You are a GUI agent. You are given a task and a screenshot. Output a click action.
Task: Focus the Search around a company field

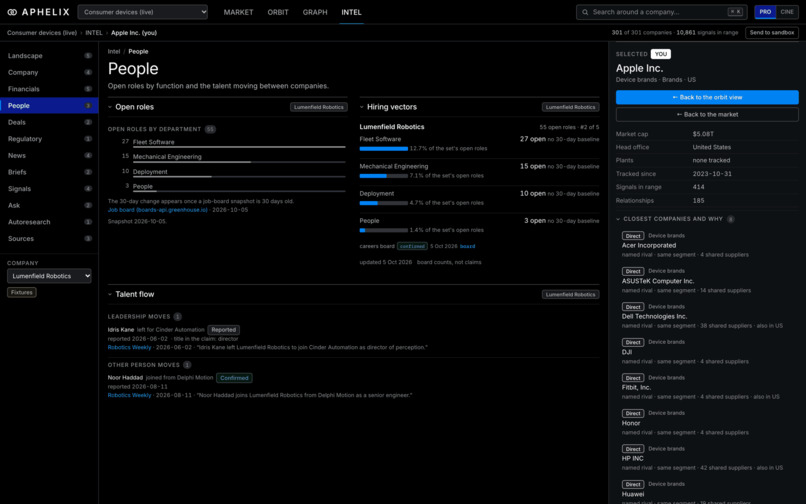tap(662, 12)
